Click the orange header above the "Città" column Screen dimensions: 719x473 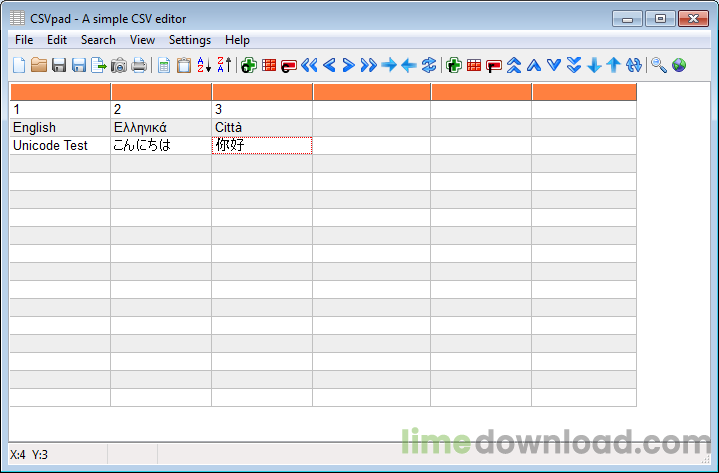coord(262,92)
